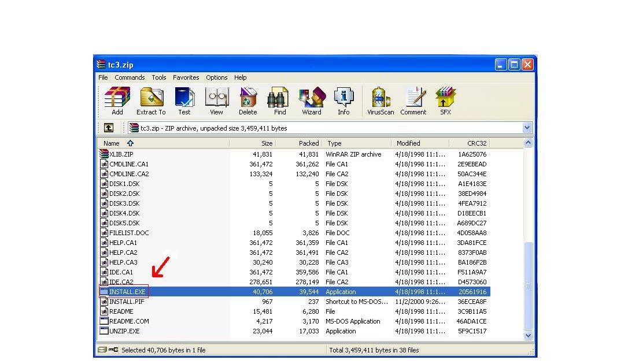617x364 pixels.
Task: Select the IDE.CA2 file
Action: pos(121,282)
